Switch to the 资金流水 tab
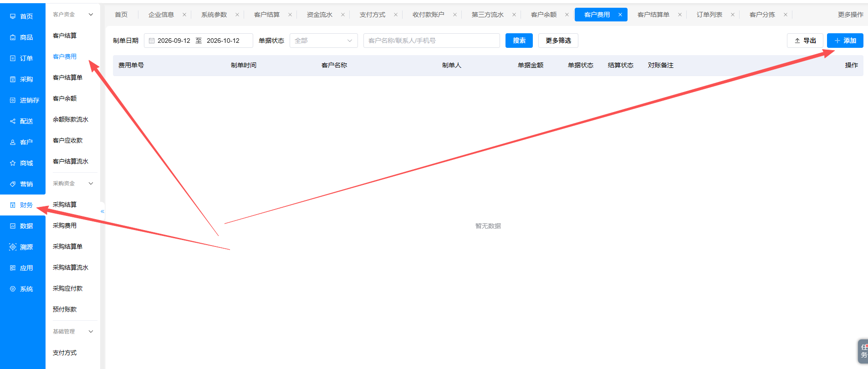 tap(320, 15)
